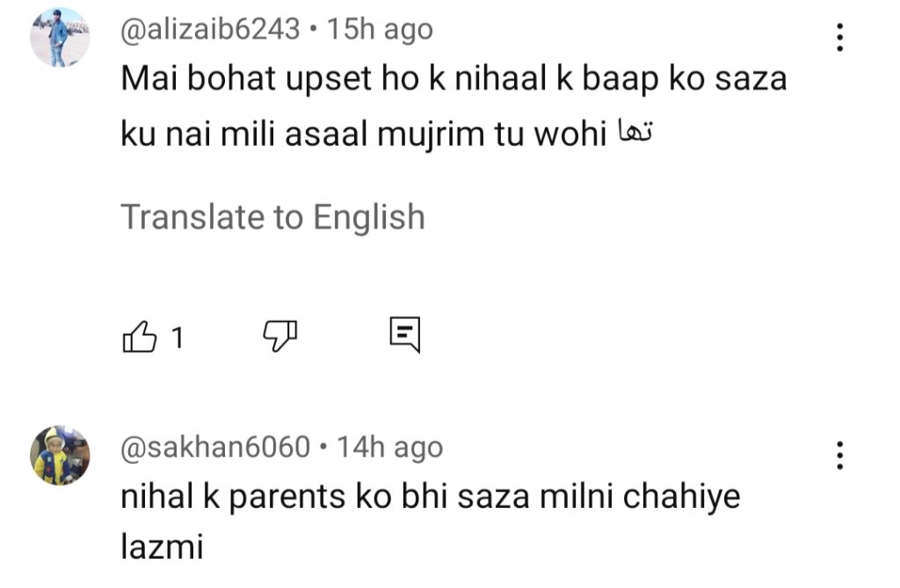Open the three-dot menu for @alizaib6243's comment
The height and width of the screenshot is (588, 900).
839,37
